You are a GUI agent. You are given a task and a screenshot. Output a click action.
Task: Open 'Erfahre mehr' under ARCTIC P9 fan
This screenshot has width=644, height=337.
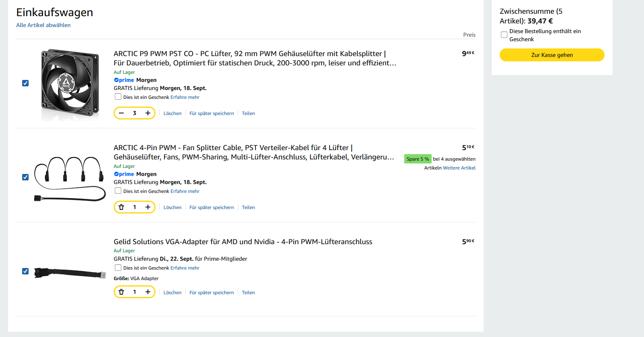tap(185, 97)
